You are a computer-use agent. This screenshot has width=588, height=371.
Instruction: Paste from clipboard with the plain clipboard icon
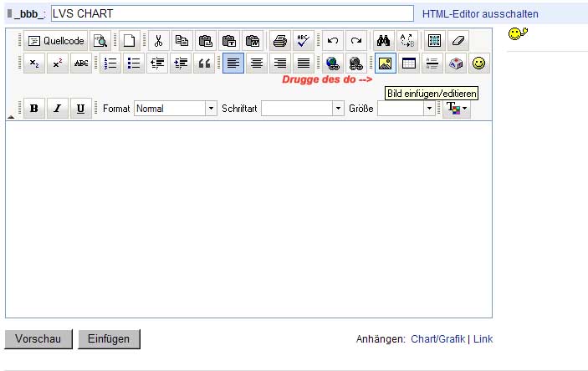point(206,40)
